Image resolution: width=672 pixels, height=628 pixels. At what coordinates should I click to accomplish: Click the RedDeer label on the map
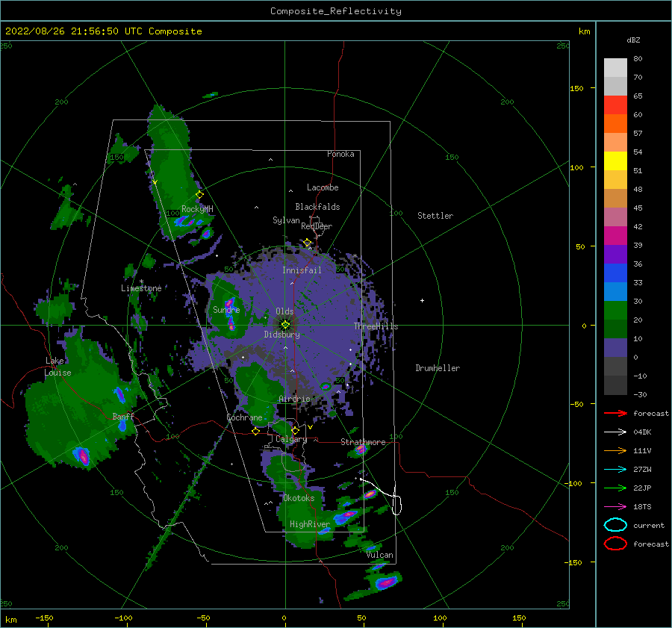click(317, 226)
